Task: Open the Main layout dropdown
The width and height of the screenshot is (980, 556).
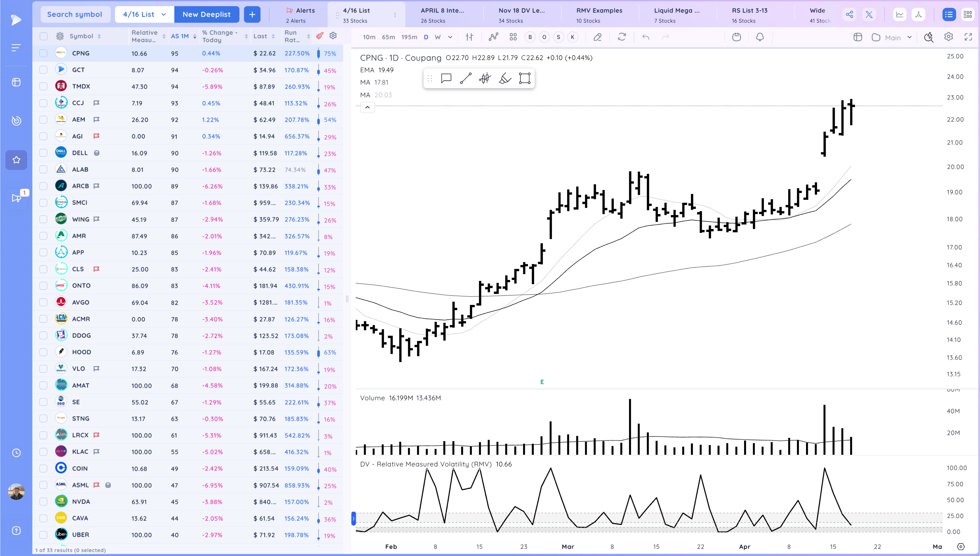Action: pyautogui.click(x=892, y=38)
